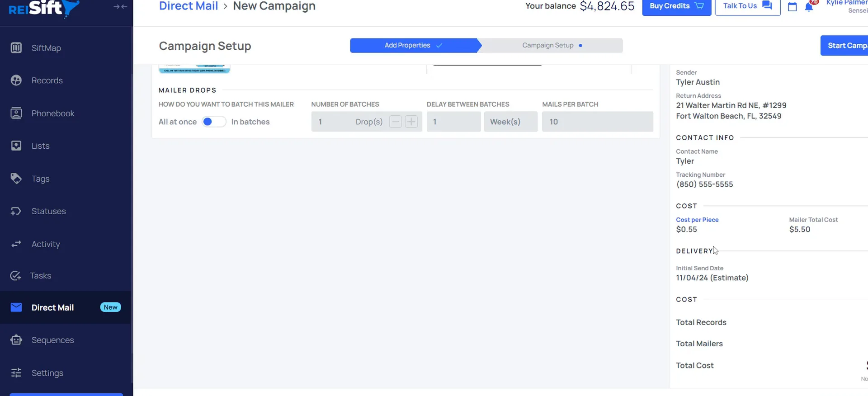Click the Tags label icon
This screenshot has height=396, width=868.
point(16,179)
